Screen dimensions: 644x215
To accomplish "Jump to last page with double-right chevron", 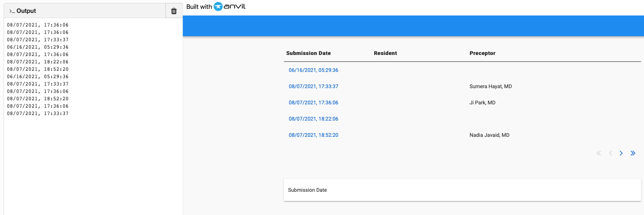I will (633, 153).
